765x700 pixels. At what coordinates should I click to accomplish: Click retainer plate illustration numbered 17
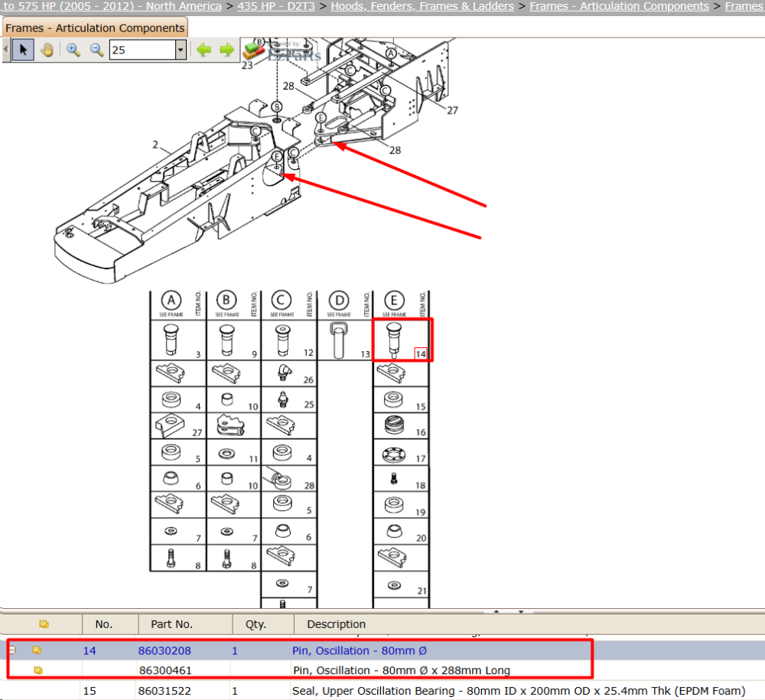click(394, 454)
